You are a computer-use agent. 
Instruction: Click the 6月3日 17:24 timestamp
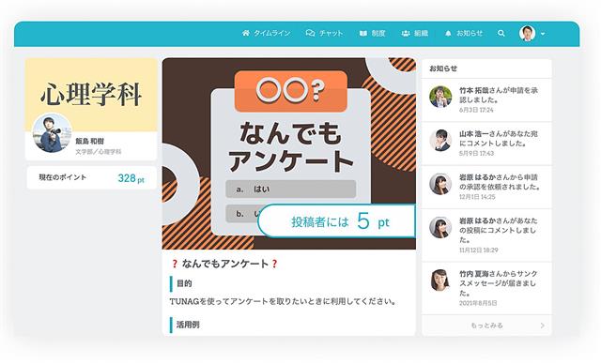[x=476, y=110]
